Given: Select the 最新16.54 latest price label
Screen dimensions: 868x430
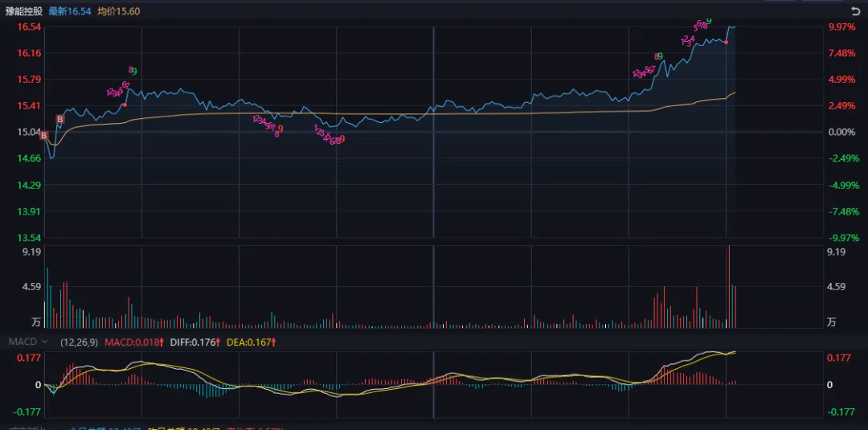Looking at the screenshot, I should (70, 11).
